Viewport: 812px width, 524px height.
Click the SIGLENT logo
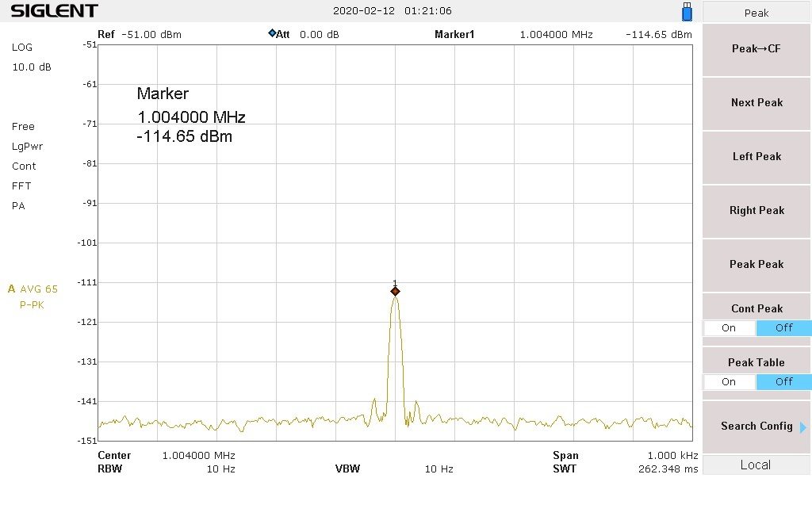click(54, 11)
